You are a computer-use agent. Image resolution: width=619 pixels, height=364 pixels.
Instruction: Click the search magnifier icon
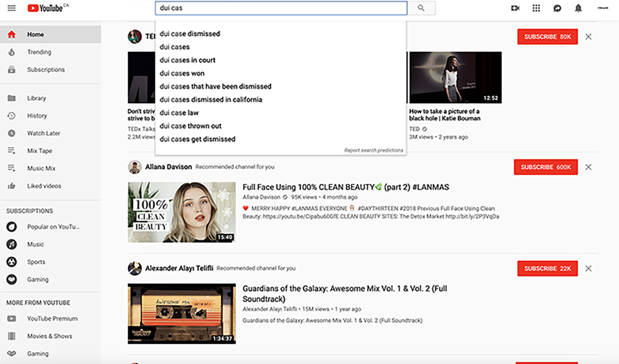421,8
